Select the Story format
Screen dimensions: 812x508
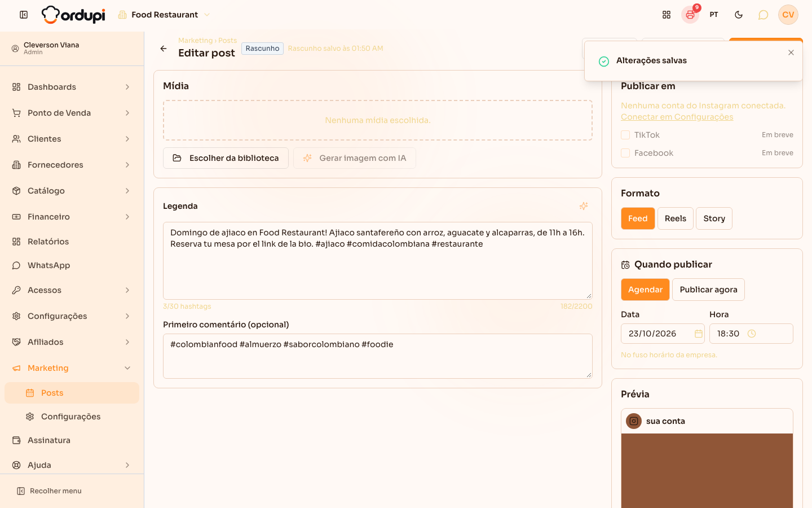pos(714,218)
